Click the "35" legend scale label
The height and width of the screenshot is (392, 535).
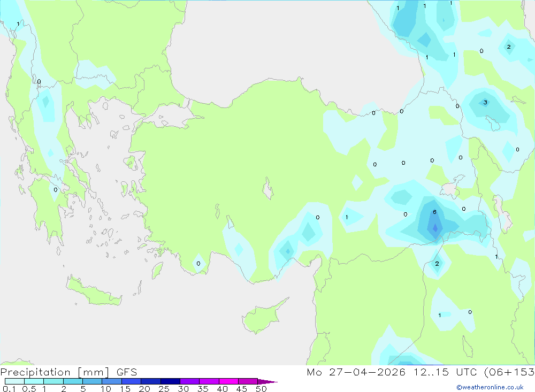[203, 389]
